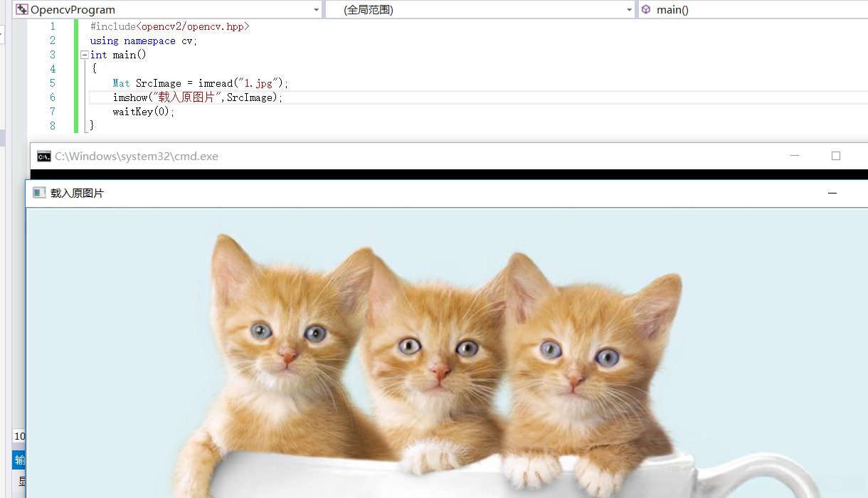
Task: Click the cmd.exe icon in console title bar
Action: 42,157
